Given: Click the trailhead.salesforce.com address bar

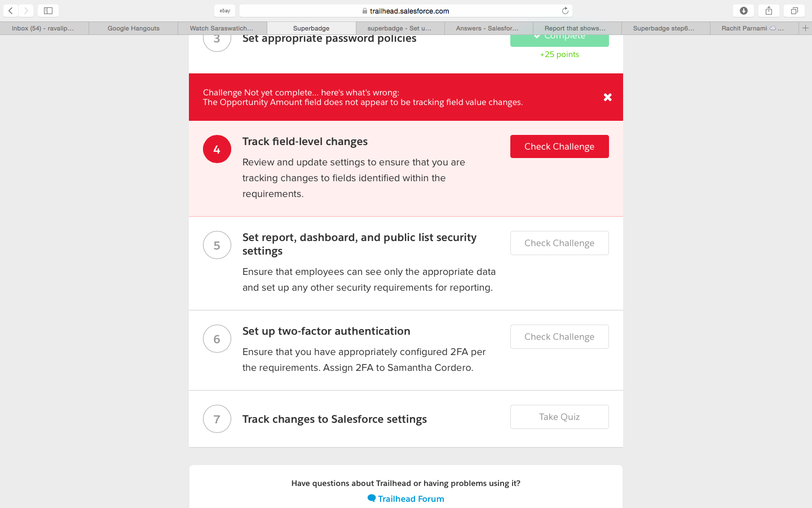Looking at the screenshot, I should pyautogui.click(x=406, y=11).
